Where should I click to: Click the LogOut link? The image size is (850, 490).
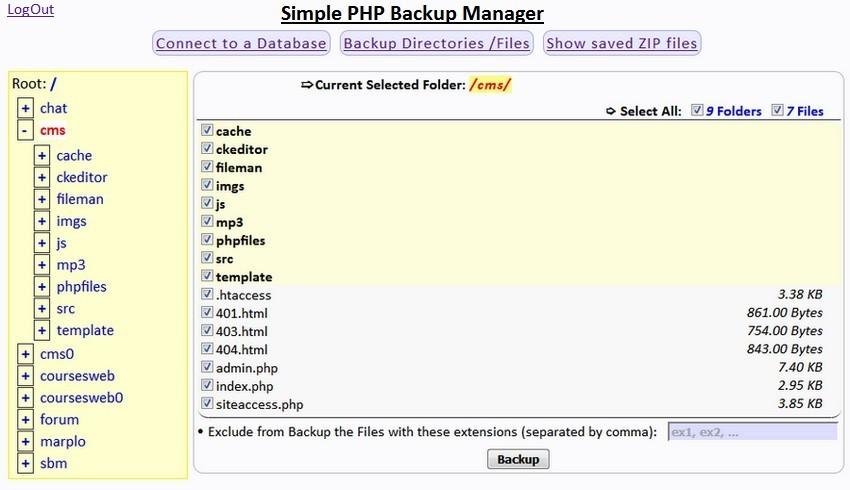(x=30, y=10)
